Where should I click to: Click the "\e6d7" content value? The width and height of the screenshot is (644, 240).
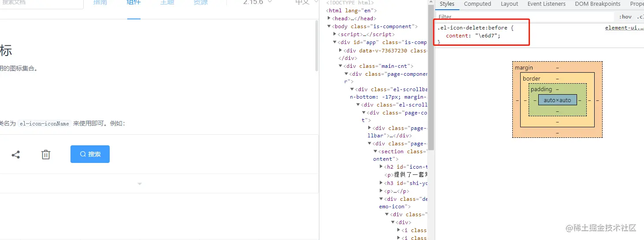click(487, 36)
